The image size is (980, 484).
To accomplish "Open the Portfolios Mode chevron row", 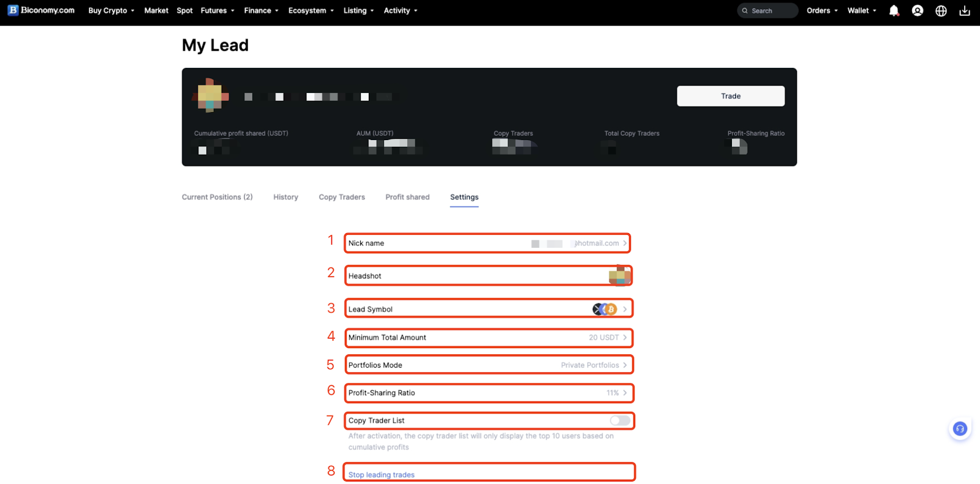I will (488, 365).
